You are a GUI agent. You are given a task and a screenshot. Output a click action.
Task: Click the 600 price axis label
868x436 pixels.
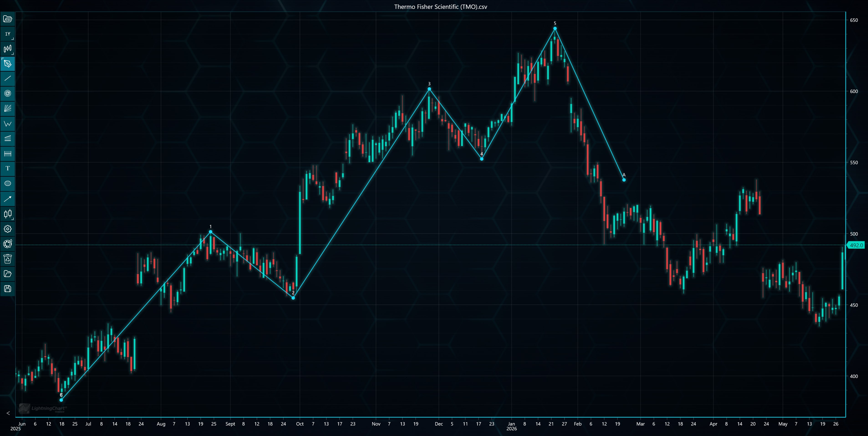pyautogui.click(x=854, y=91)
